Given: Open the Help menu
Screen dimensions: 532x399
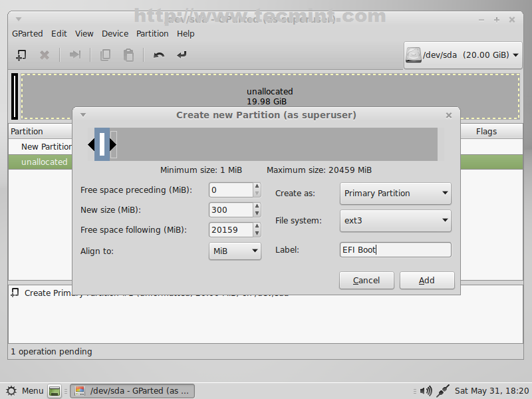Looking at the screenshot, I should point(186,34).
